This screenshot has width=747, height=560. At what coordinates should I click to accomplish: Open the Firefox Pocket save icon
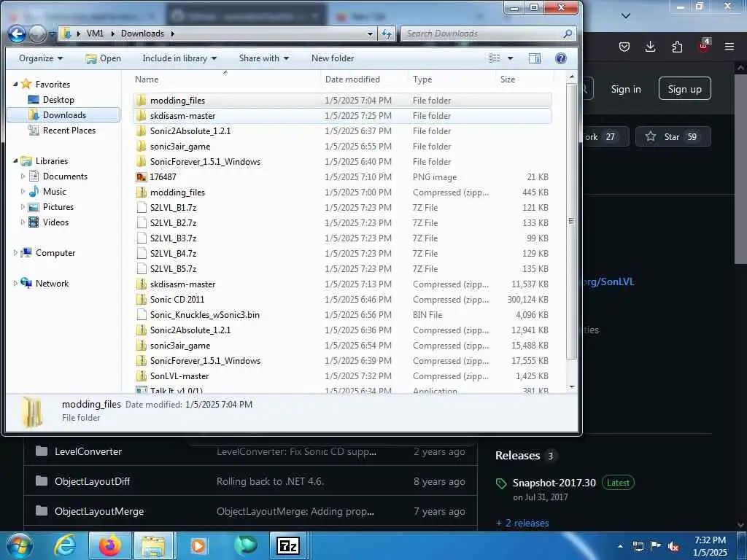[x=624, y=47]
